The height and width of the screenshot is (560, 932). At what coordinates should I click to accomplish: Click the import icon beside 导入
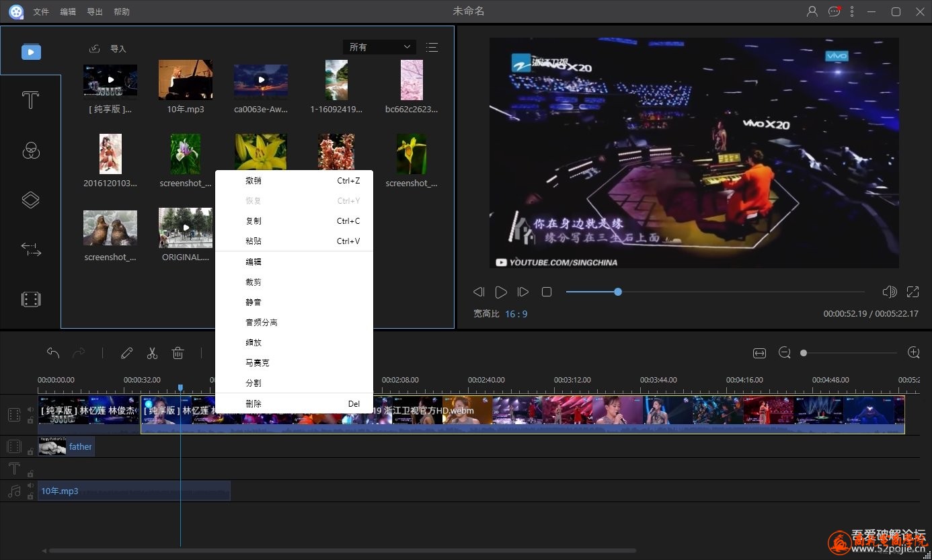95,48
